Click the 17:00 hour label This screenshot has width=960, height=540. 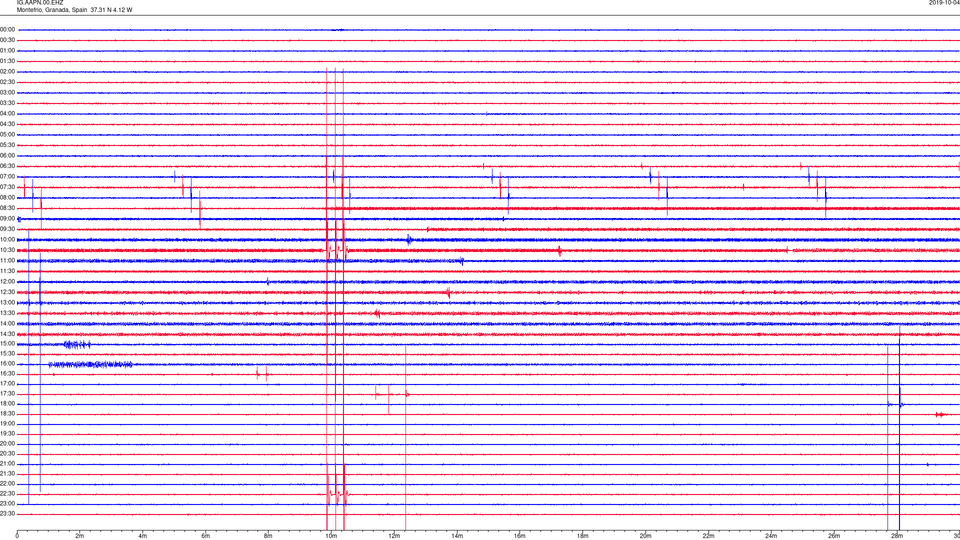coord(7,383)
